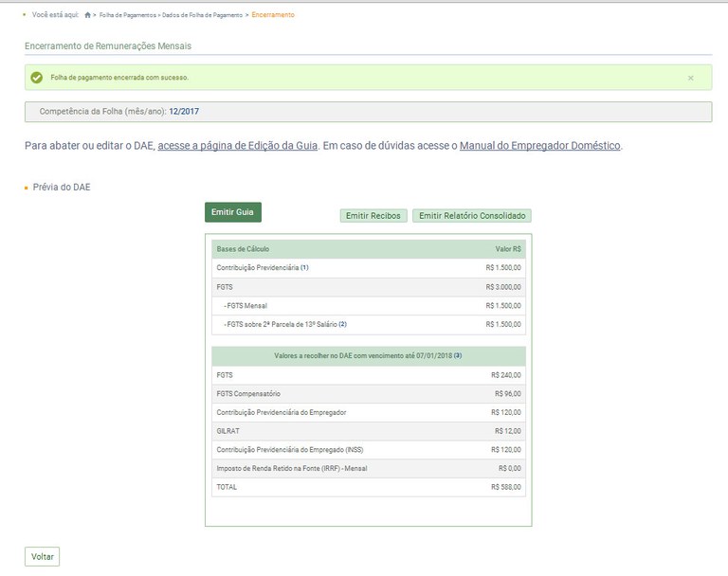Click the Prévia do DAE section heading
This screenshot has width=728, height=576.
click(x=62, y=188)
